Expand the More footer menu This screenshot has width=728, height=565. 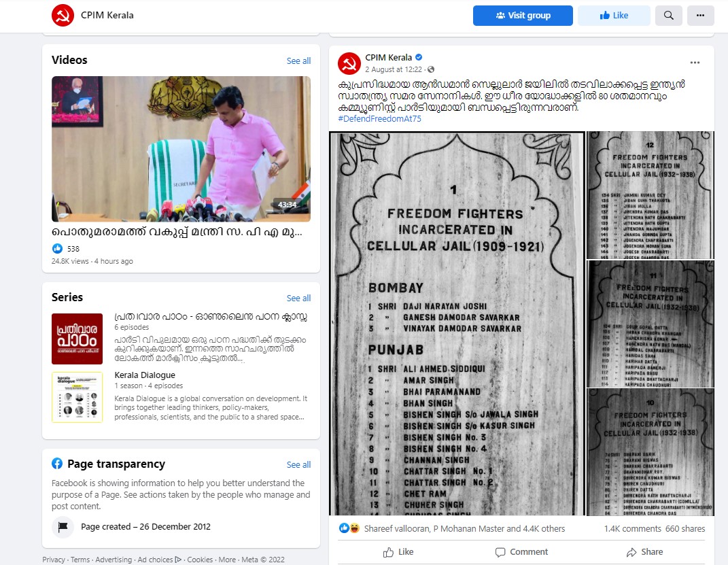click(x=227, y=560)
